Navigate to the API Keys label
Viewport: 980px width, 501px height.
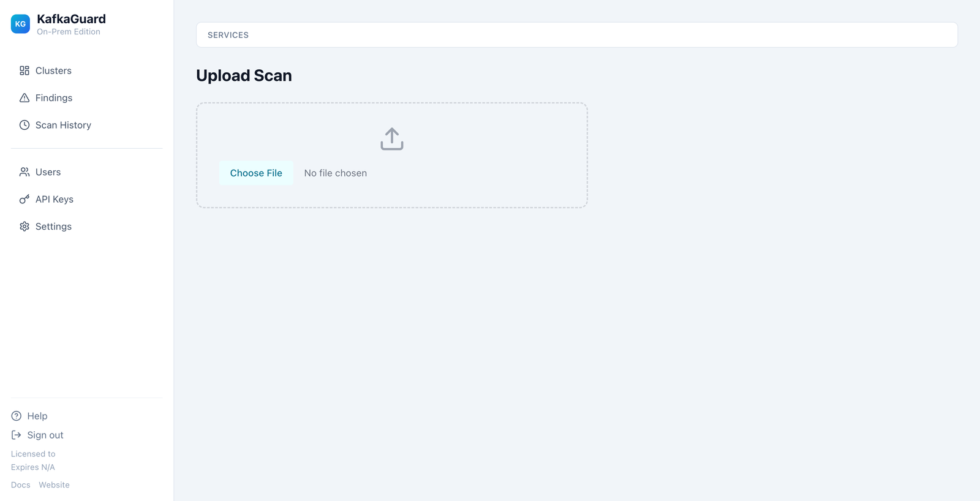(x=55, y=199)
